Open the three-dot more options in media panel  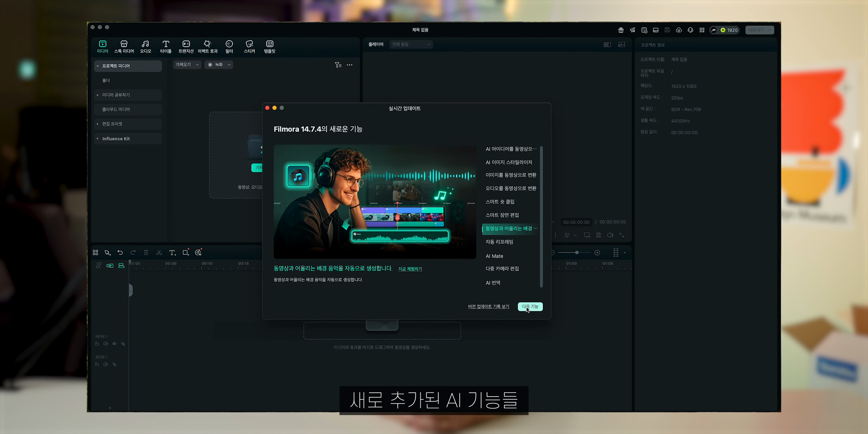[350, 65]
